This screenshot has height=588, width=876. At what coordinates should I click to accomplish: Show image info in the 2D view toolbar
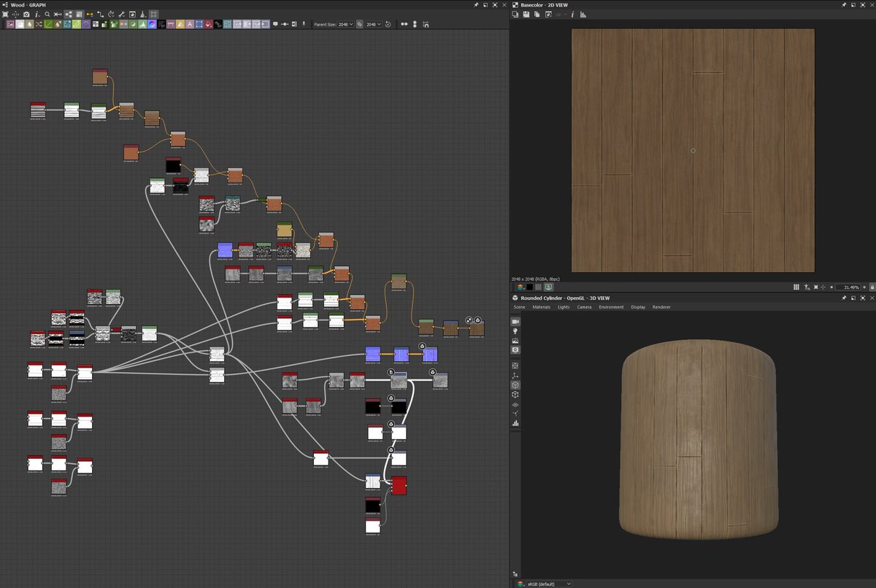[573, 14]
